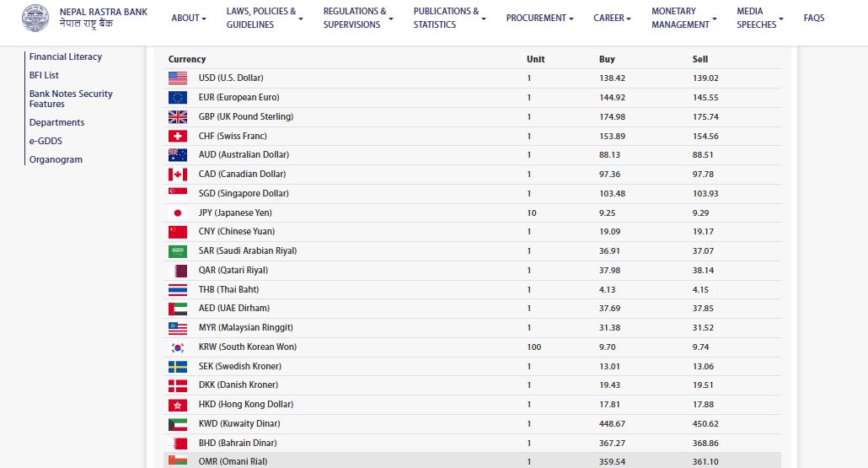Click the Thai flag icon in THB row
The image size is (868, 468).
click(x=178, y=290)
